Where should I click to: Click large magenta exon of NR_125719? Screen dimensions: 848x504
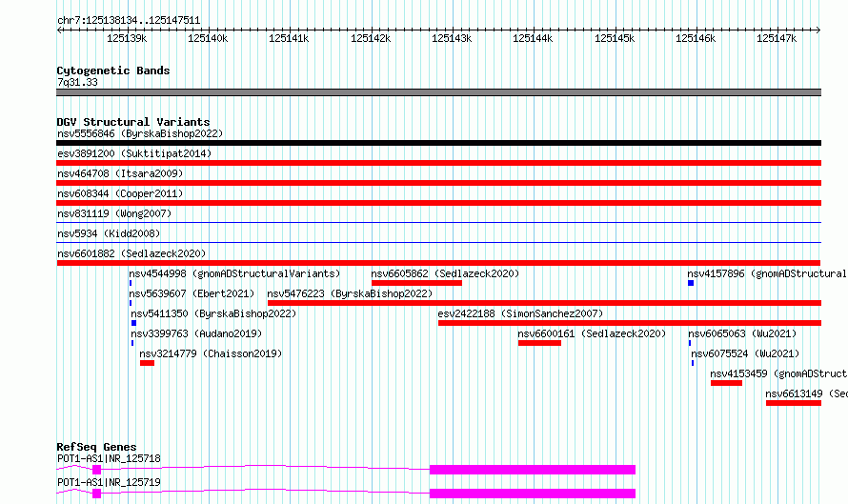point(533,494)
